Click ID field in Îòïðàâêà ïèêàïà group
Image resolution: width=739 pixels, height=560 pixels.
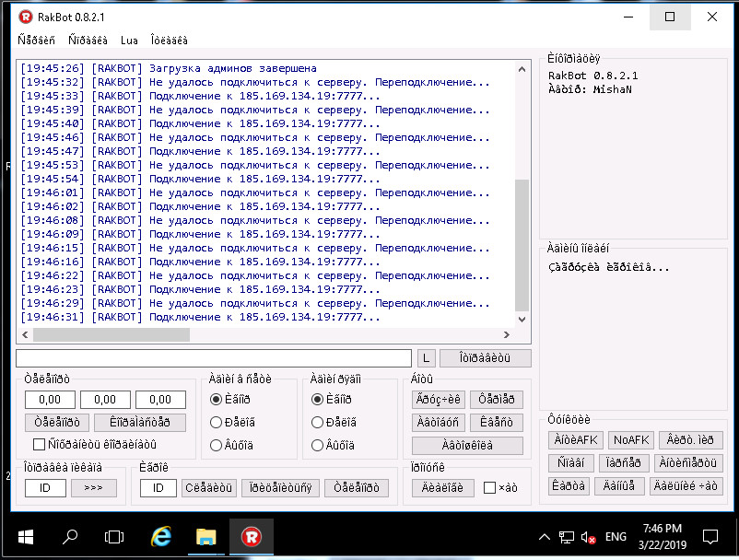pos(45,488)
